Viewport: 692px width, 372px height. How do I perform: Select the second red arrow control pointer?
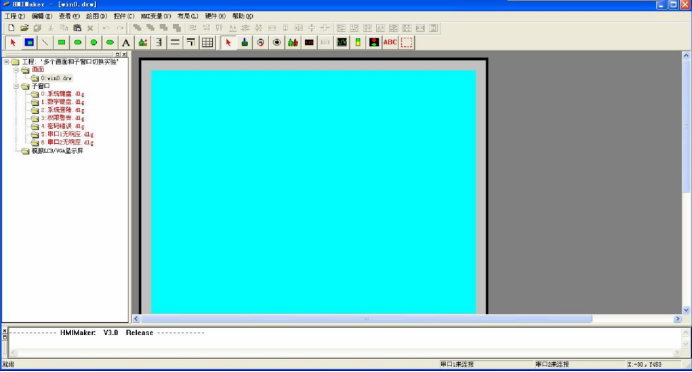228,42
